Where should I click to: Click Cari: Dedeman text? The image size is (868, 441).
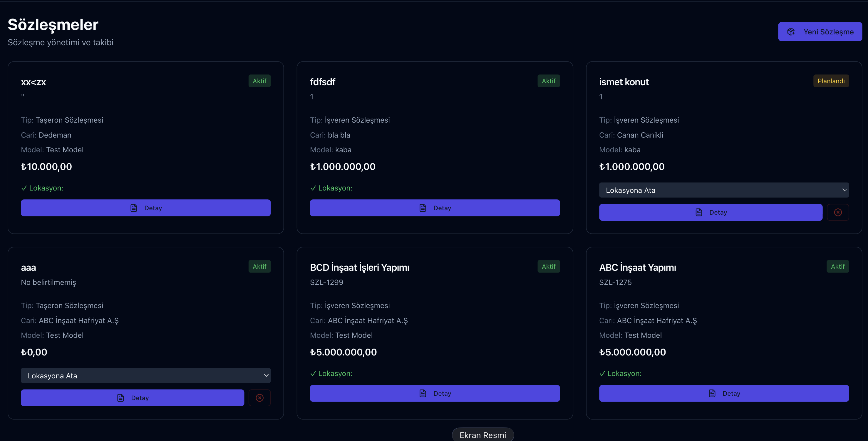click(x=46, y=135)
